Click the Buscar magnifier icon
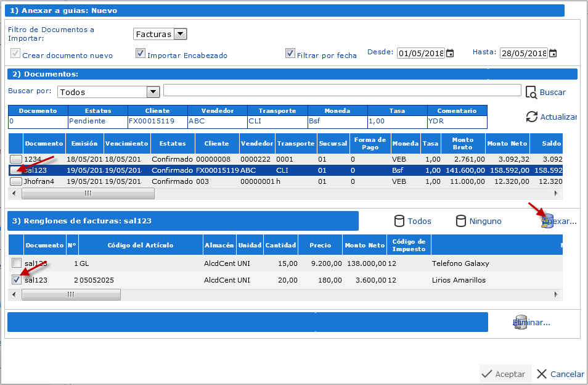Viewport: 588px width, 385px height. pos(531,92)
